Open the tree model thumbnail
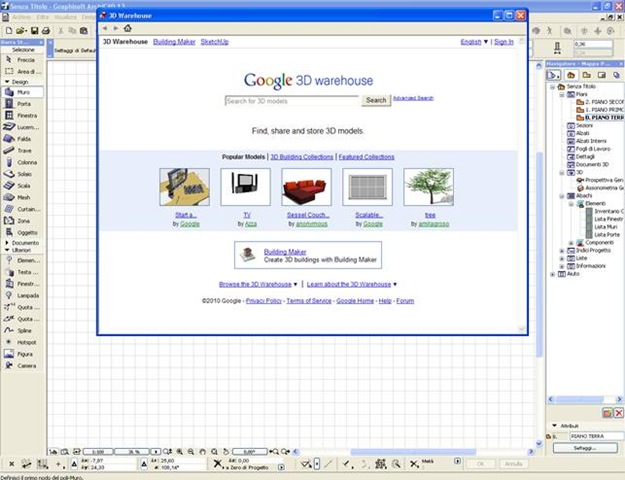 (x=428, y=187)
